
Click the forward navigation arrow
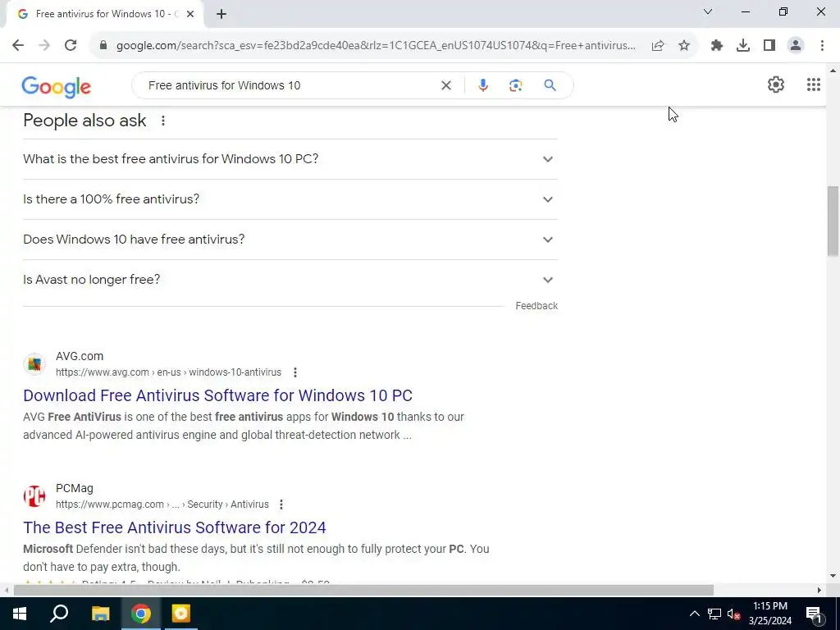point(44,46)
